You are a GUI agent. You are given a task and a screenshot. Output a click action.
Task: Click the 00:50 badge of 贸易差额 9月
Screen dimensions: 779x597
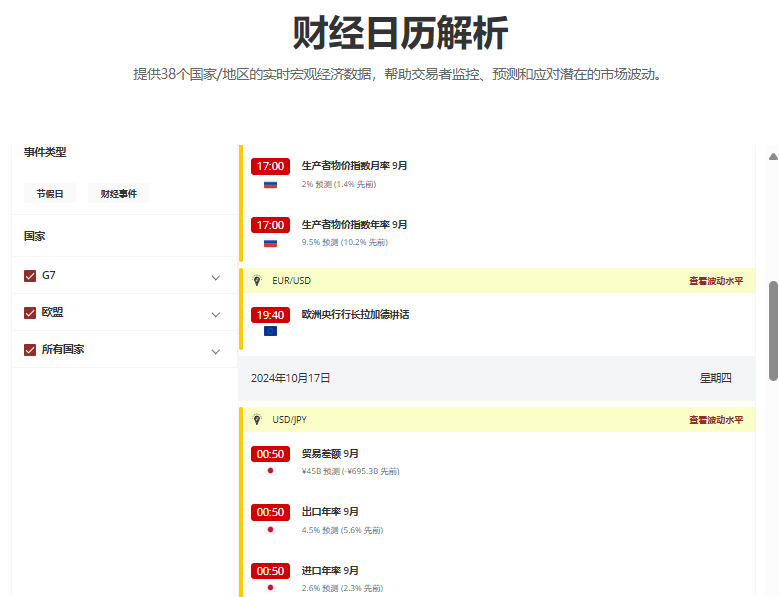270,454
